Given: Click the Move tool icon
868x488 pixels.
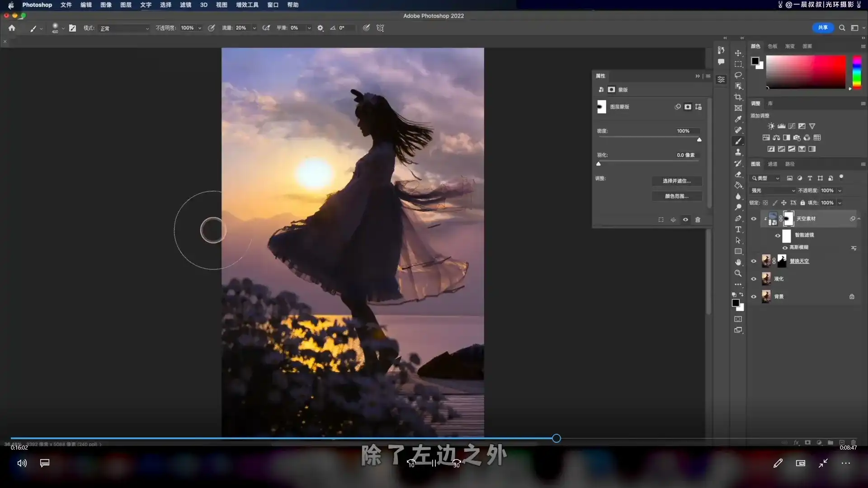Looking at the screenshot, I should point(738,53).
